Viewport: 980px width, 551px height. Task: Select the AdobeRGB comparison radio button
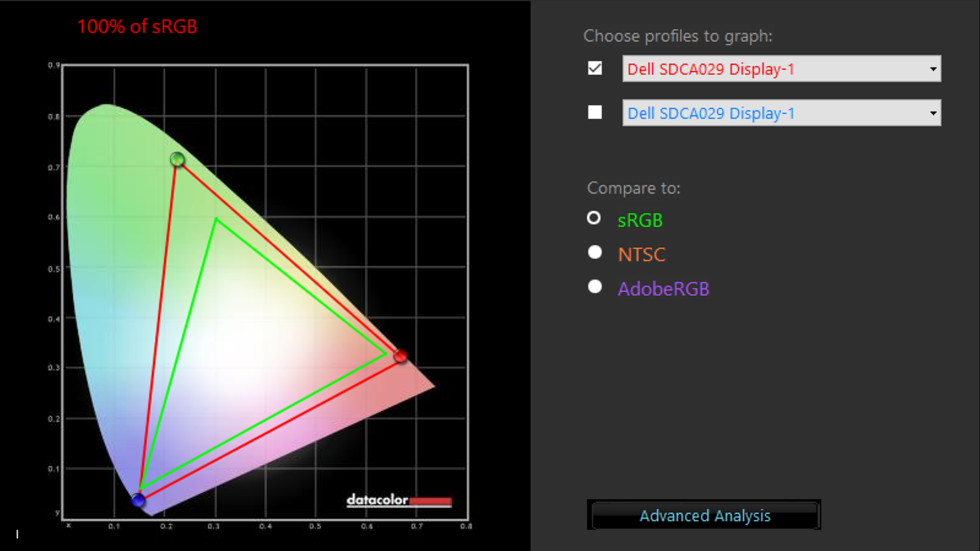point(595,287)
